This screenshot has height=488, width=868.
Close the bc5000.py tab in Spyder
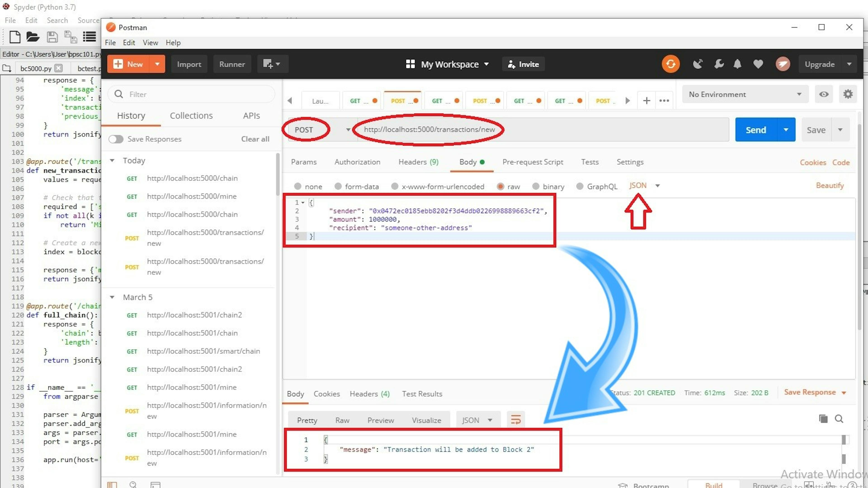59,68
